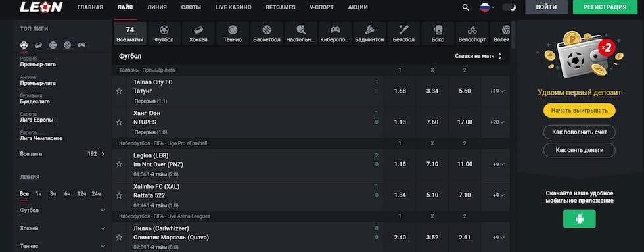The width and height of the screenshot is (644, 252).
Task: Select football icon under ТОП ЛИГИ
Action: (24, 45)
